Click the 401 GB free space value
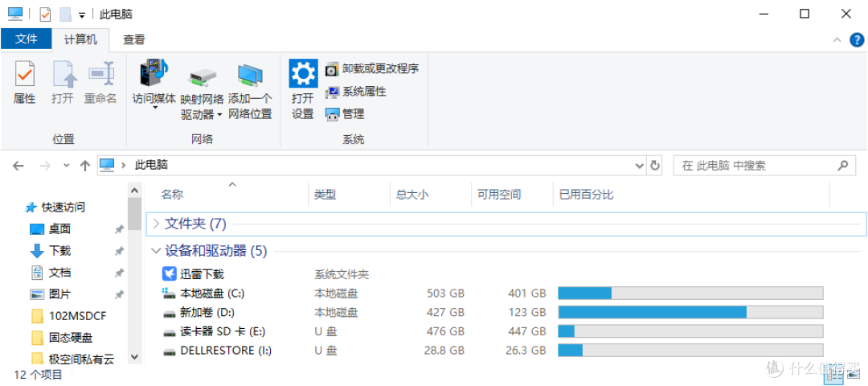Viewport: 868px width, 386px height. pyautogui.click(x=527, y=293)
